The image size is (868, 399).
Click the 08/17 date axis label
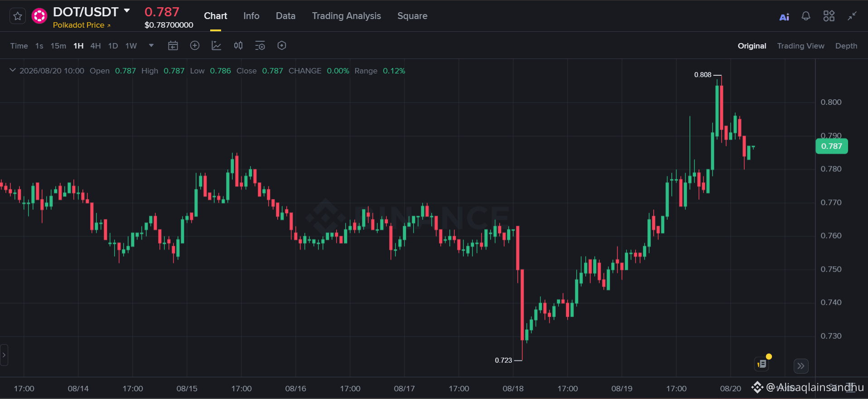point(405,389)
